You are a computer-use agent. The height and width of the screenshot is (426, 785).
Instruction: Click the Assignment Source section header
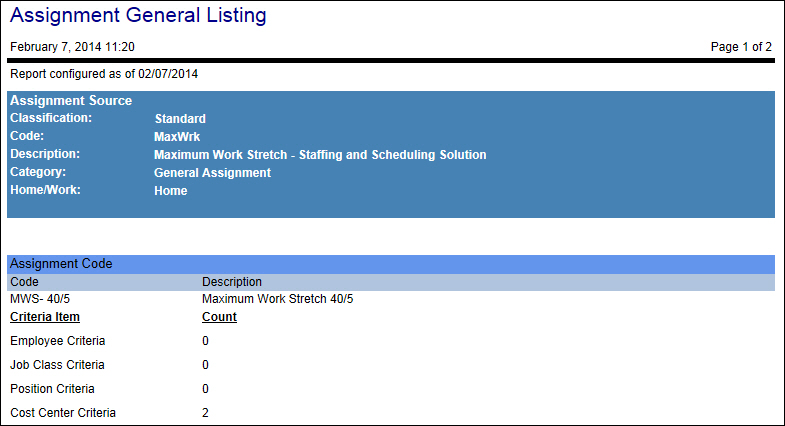point(71,101)
